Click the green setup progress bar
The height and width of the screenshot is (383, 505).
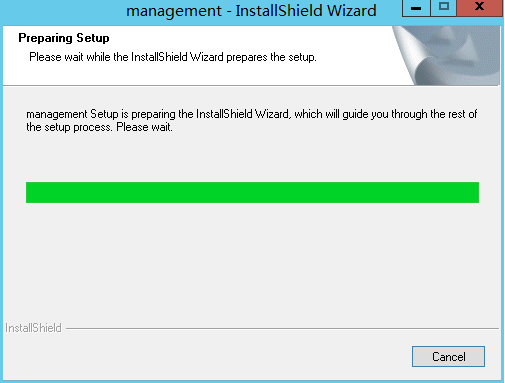(x=252, y=192)
